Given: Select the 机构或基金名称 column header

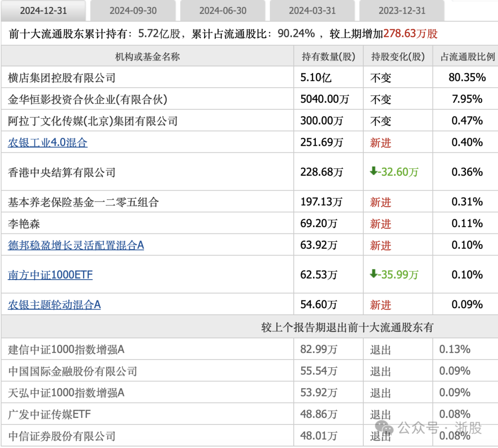Looking at the screenshot, I should pos(148,57).
